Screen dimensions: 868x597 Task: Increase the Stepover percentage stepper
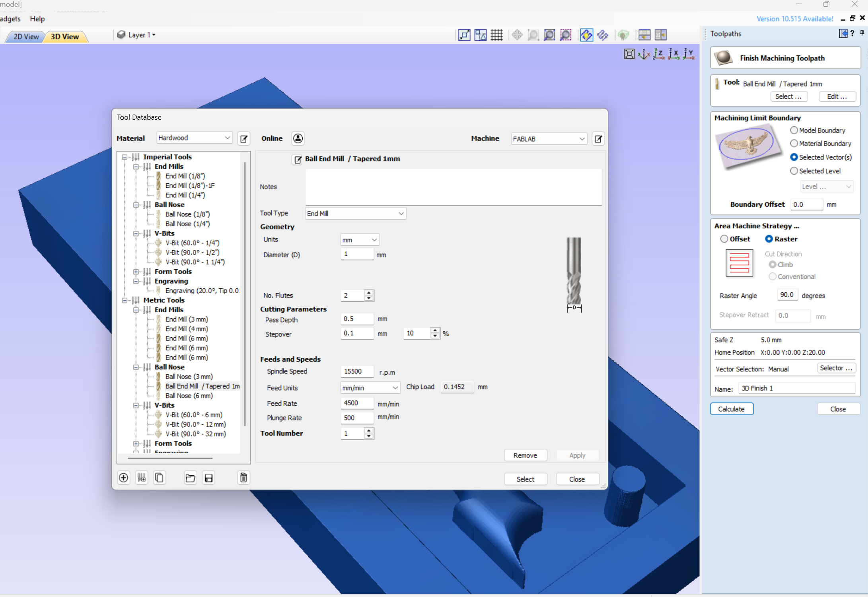pos(435,331)
